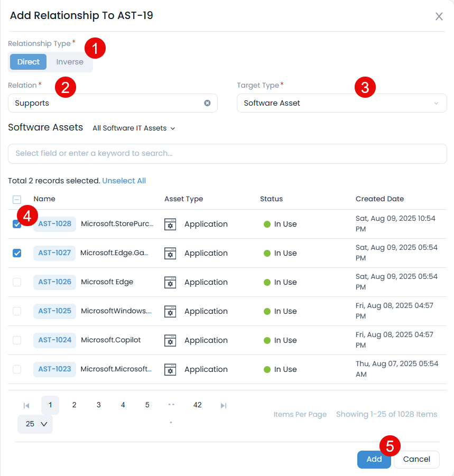The height and width of the screenshot is (476, 454).
Task: Click the Add button
Action: (x=374, y=459)
